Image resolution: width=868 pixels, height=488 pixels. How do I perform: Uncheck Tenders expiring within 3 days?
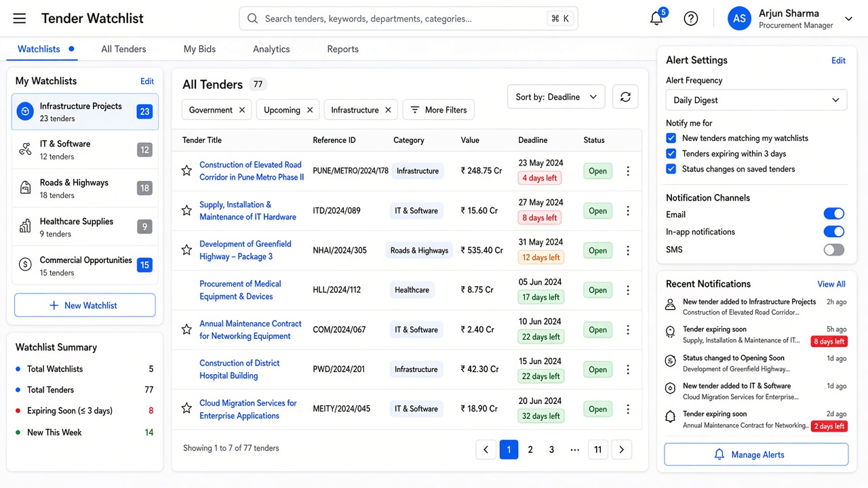tap(671, 154)
